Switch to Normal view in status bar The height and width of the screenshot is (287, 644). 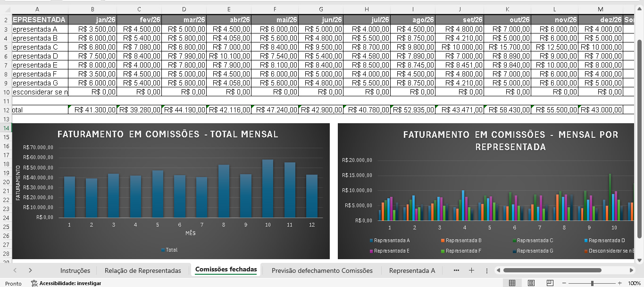(512, 283)
